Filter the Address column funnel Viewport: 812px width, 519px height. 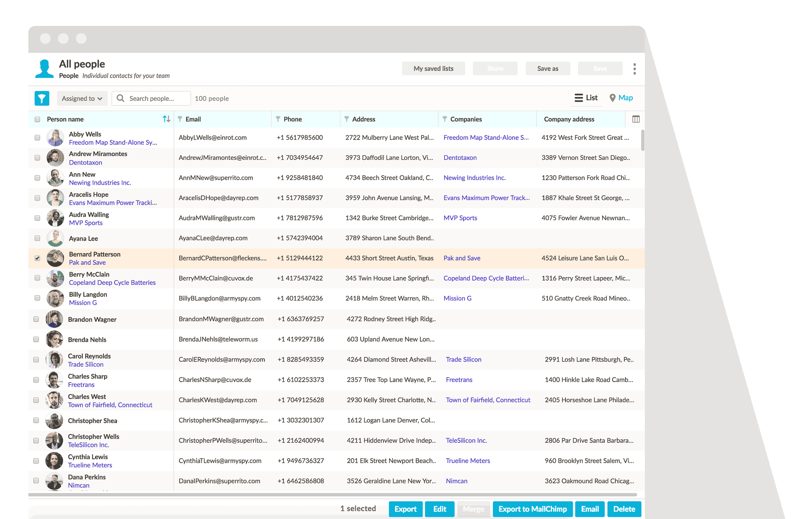click(x=346, y=119)
